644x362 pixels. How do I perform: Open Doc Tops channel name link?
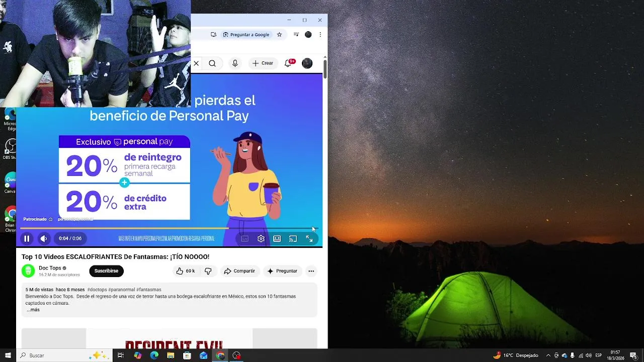[50, 268]
